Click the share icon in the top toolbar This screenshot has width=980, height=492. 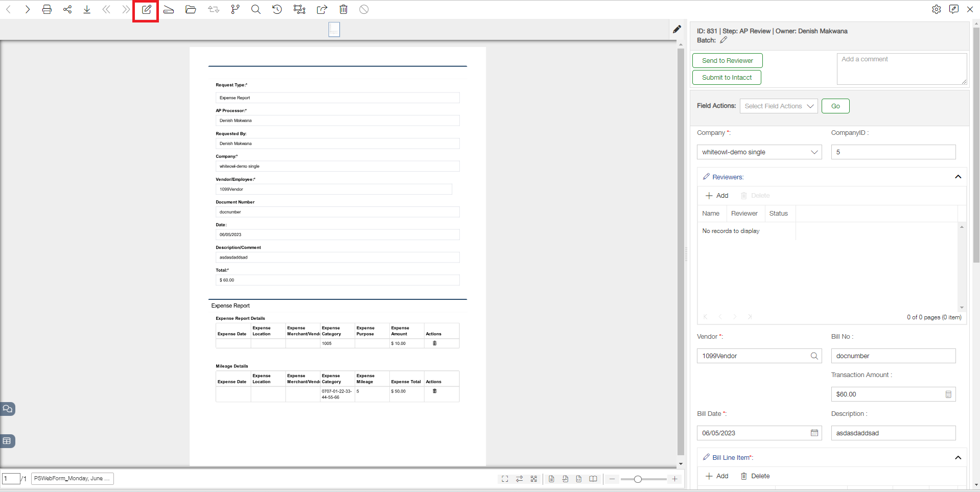[x=67, y=9]
